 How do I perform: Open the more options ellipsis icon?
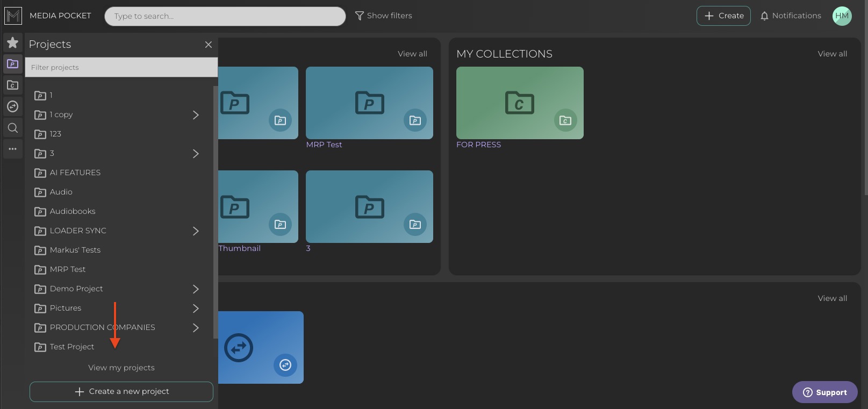coord(13,149)
